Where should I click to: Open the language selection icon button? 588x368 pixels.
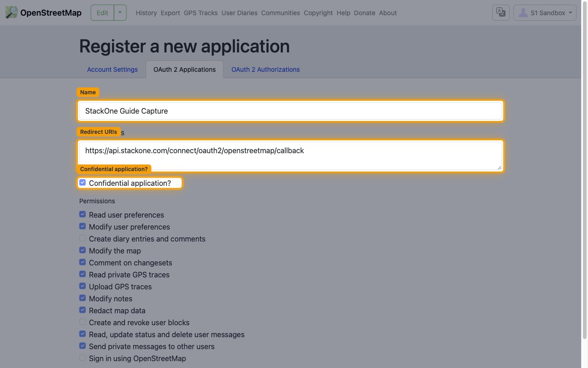click(501, 13)
